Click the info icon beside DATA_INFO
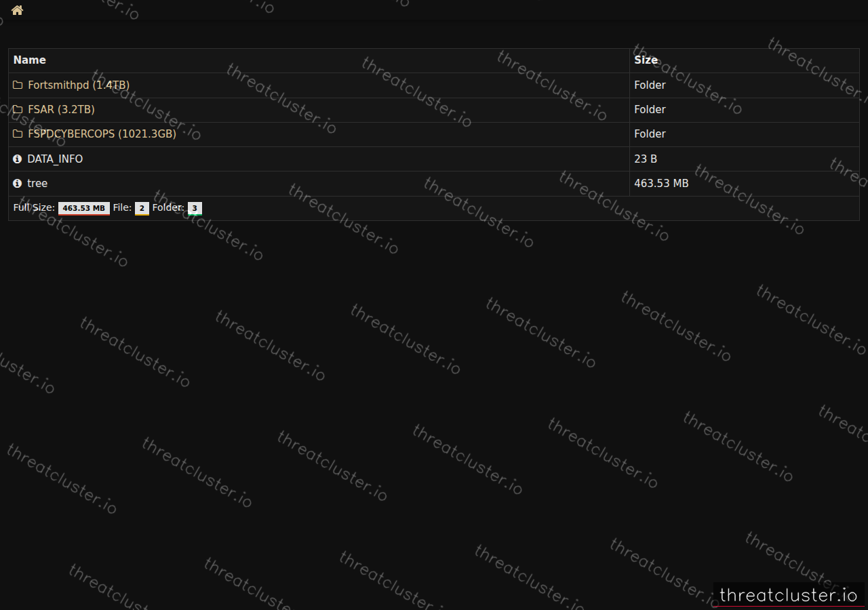This screenshot has height=610, width=868. (x=18, y=159)
